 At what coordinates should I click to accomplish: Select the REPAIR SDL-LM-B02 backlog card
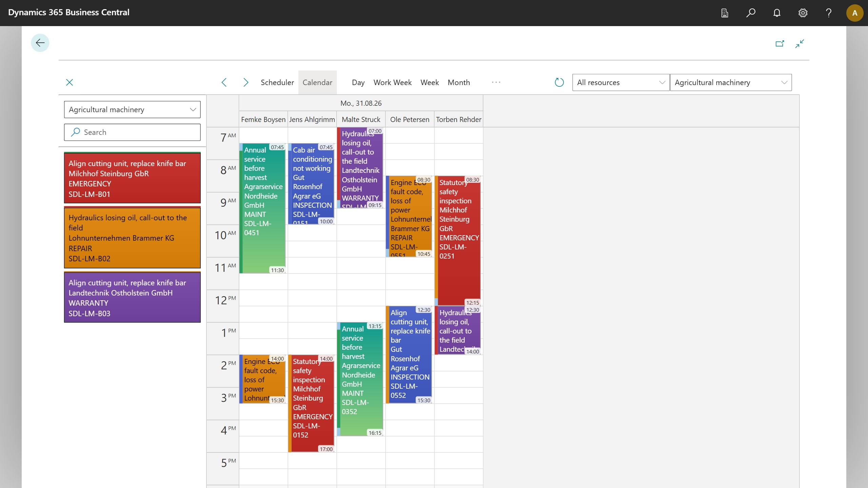tap(132, 238)
